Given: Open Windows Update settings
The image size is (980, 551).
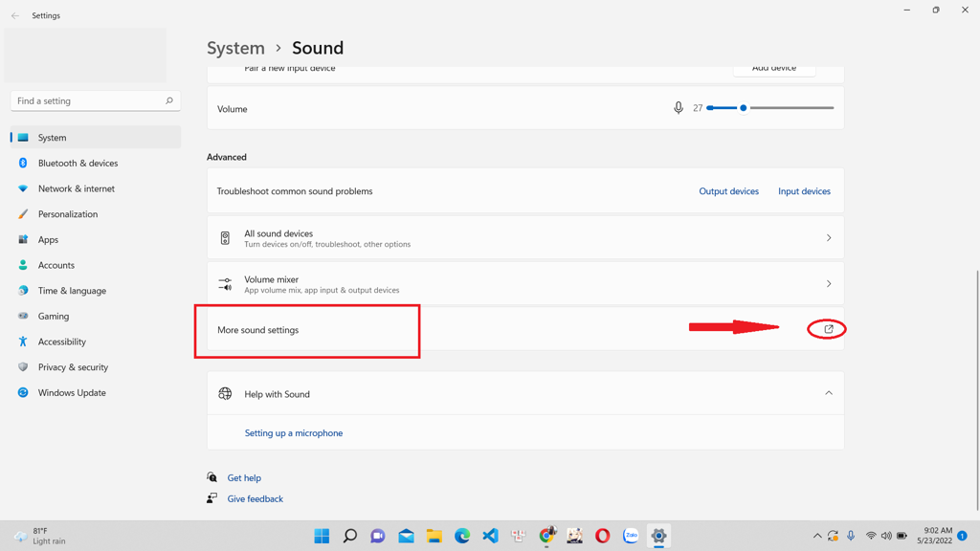Looking at the screenshot, I should click(96, 393).
